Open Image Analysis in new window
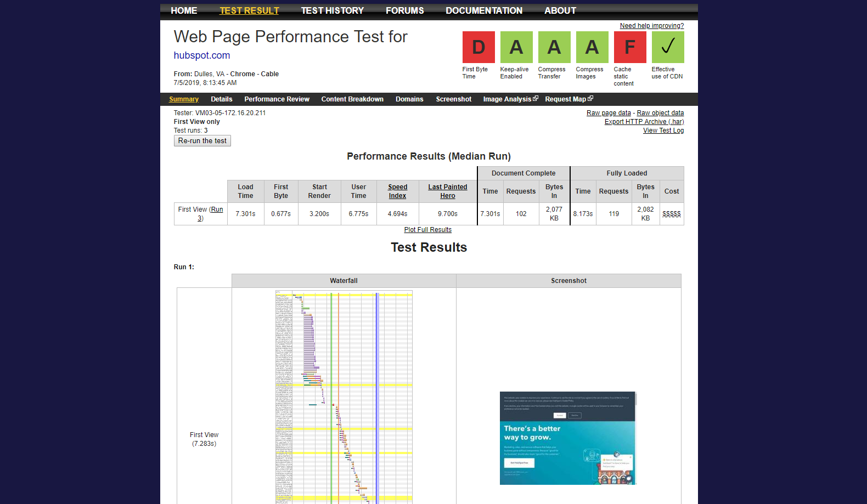The height and width of the screenshot is (504, 867). point(510,99)
